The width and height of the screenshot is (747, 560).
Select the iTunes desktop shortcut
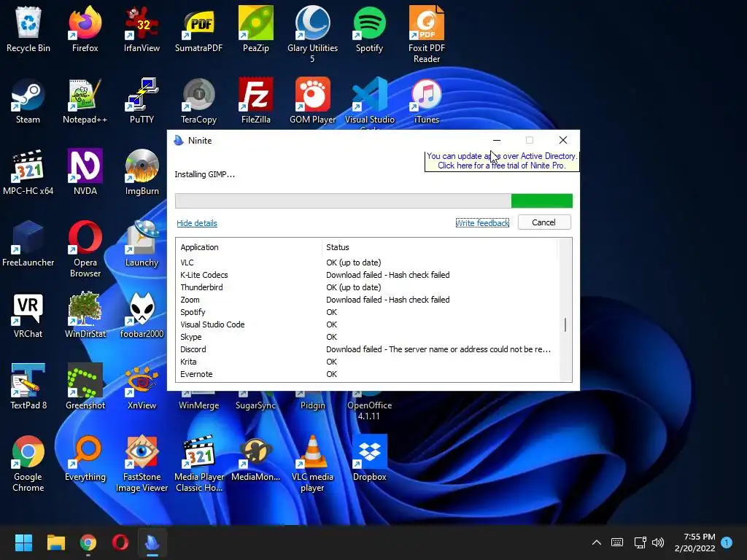426,101
